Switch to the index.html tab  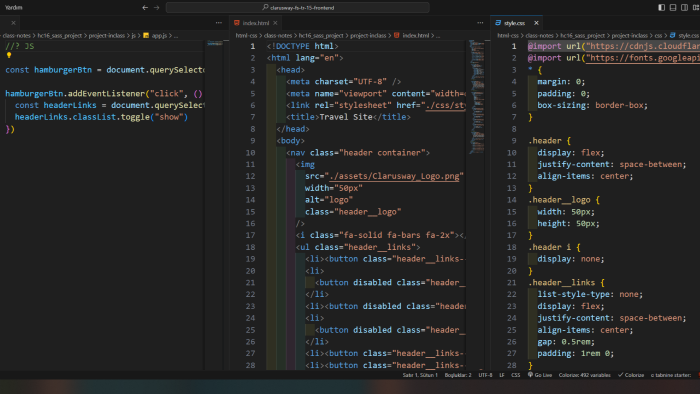[256, 23]
